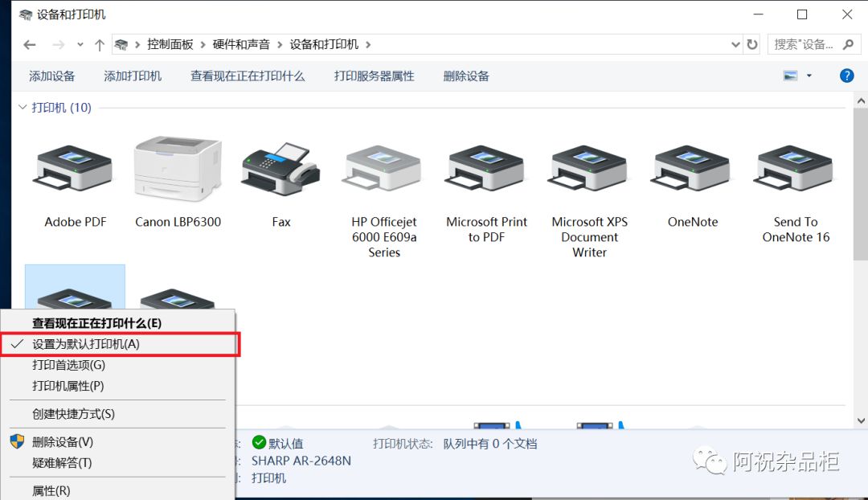Expand chevron after 设备和打印机 breadcrumb
This screenshot has width=868, height=500.
click(x=368, y=44)
